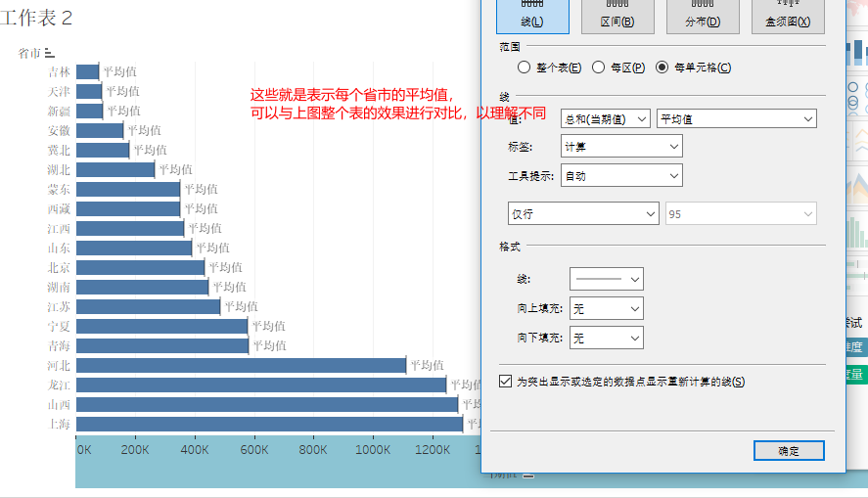Click the 1200K axis tick label
868x498 pixels.
[433, 450]
